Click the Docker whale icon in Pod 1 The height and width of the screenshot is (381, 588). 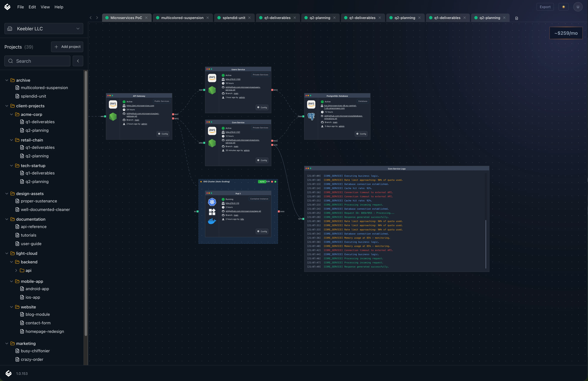pos(212,221)
